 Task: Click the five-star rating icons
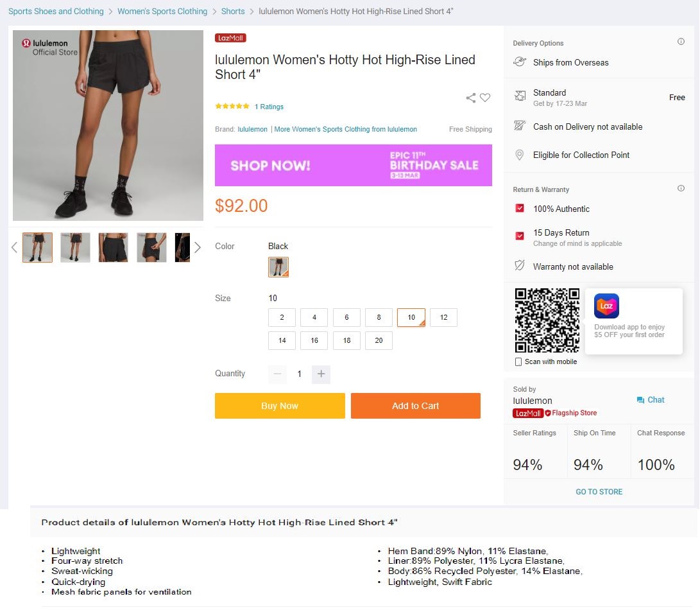232,107
